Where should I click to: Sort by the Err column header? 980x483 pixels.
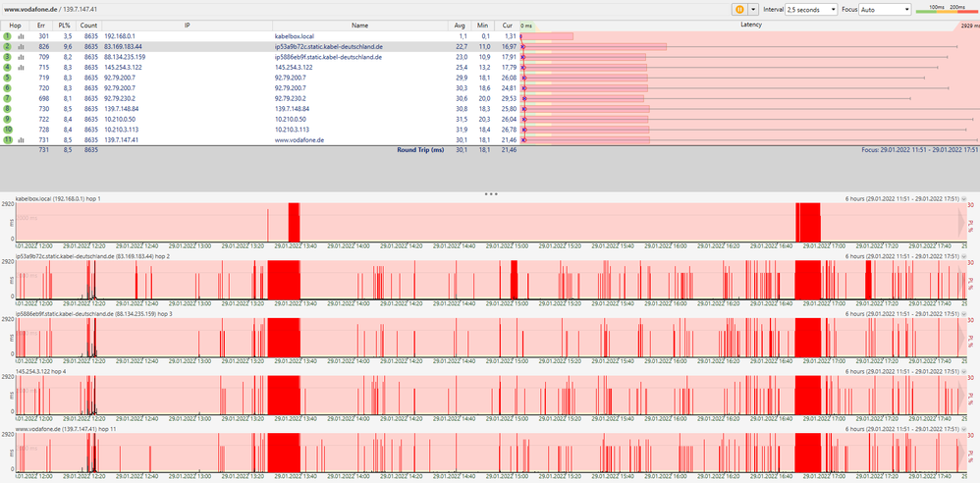(x=41, y=25)
